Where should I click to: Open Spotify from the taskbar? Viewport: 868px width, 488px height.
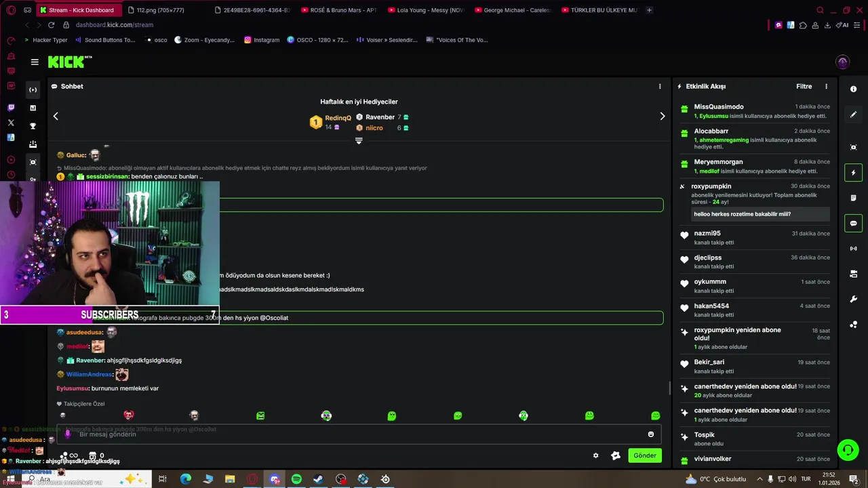pos(296,479)
